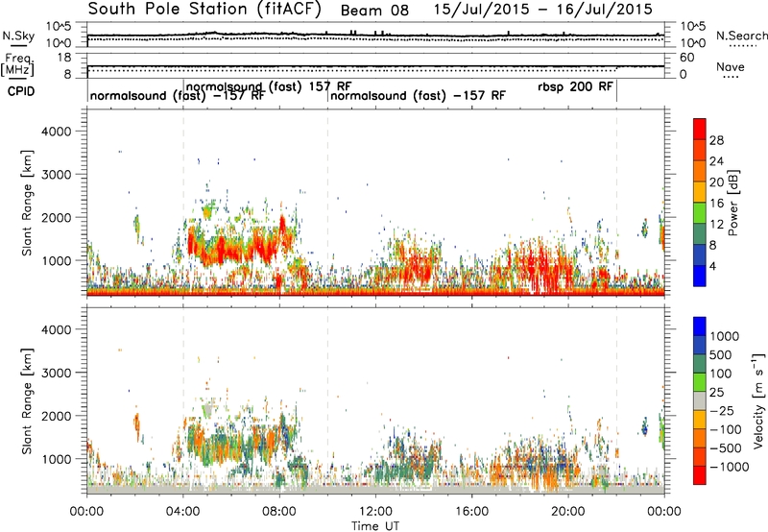Click the "16:00" time axis label
The image size is (768, 532).
471,512
